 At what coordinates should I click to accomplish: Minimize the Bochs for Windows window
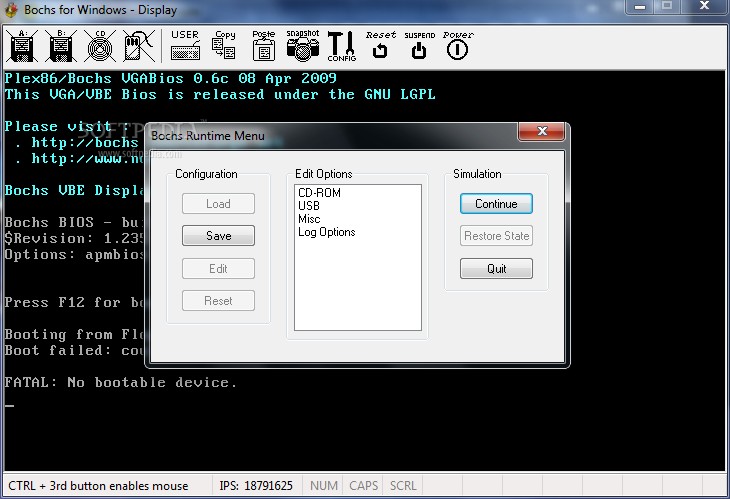click(x=640, y=7)
